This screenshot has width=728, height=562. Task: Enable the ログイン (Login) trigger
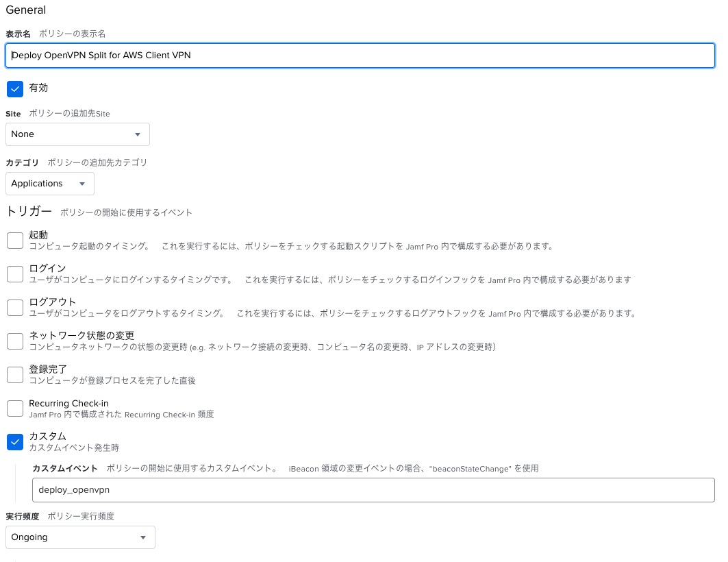[15, 273]
